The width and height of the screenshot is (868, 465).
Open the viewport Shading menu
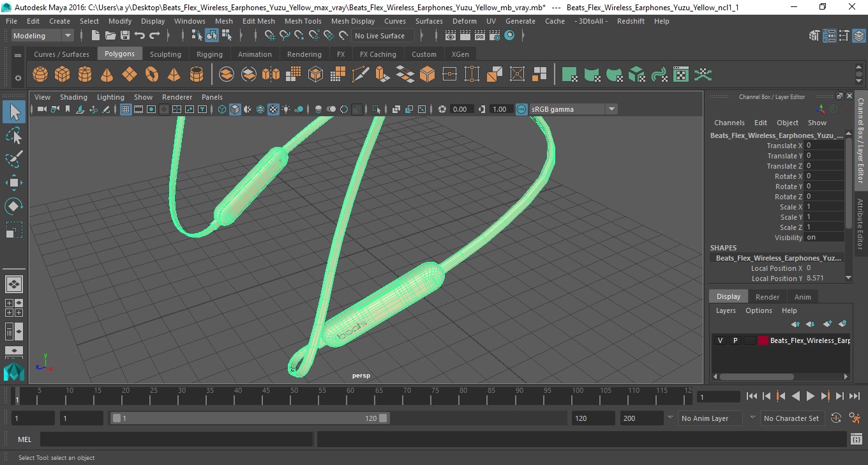(73, 97)
